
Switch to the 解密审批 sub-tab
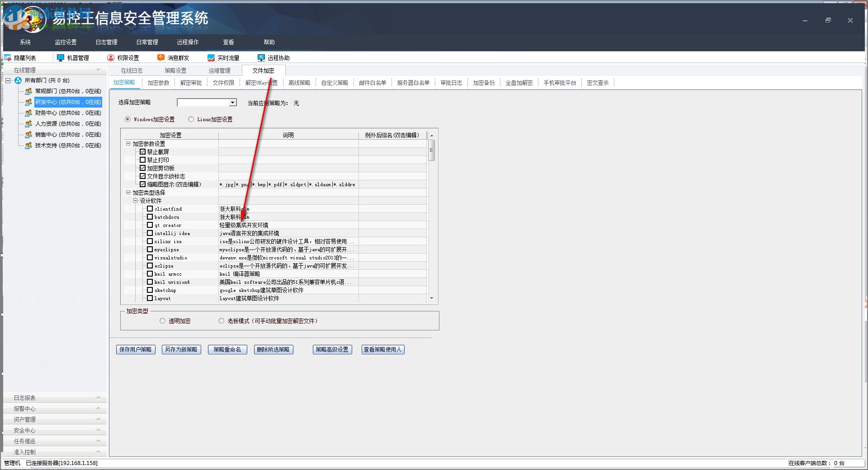[x=191, y=83]
